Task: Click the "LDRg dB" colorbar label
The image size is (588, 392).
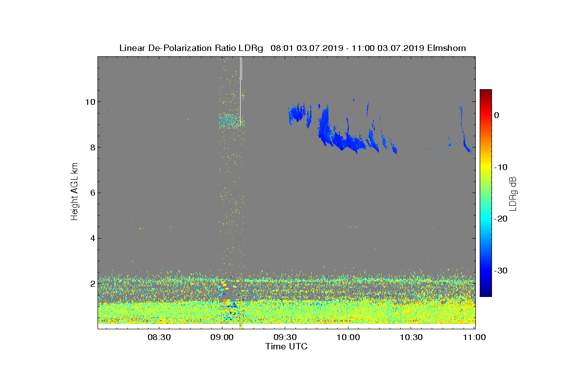Action: click(513, 193)
